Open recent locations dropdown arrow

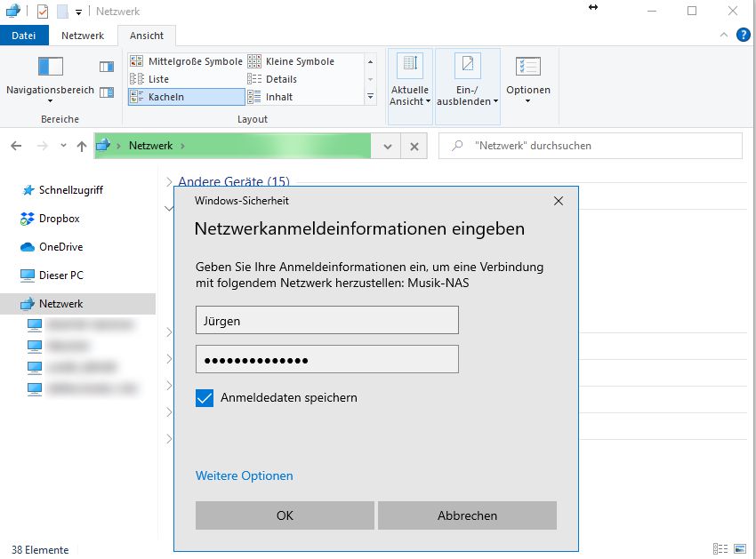coord(63,146)
